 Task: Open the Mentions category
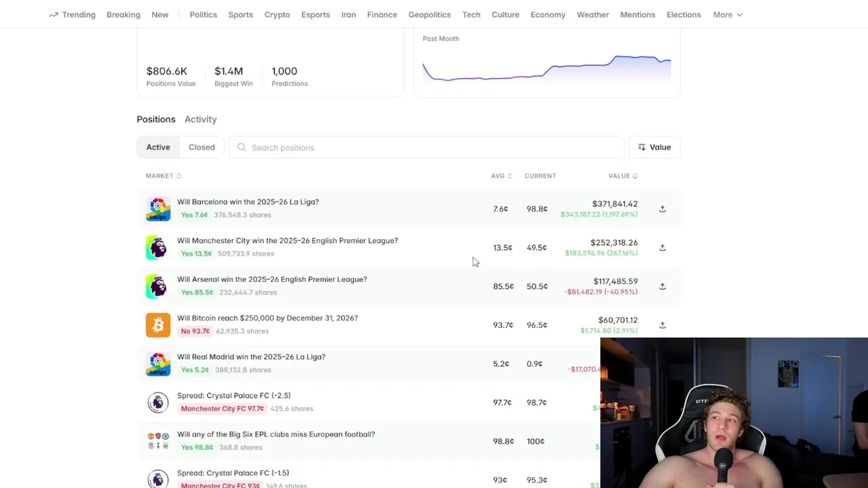pyautogui.click(x=637, y=14)
